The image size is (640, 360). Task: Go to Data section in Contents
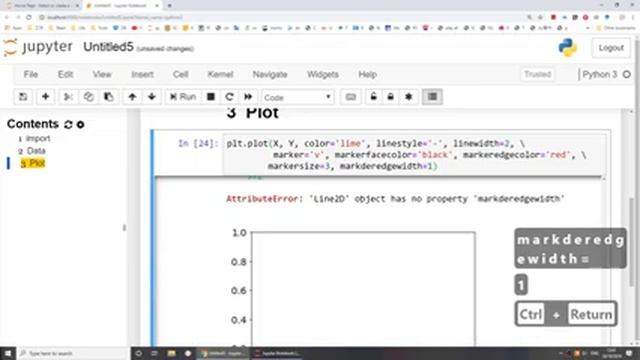(x=36, y=151)
